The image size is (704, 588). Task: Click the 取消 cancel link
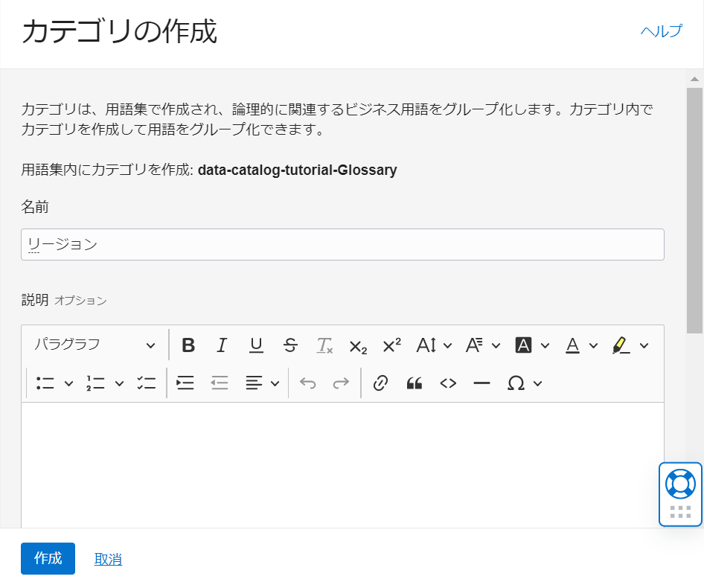pyautogui.click(x=108, y=560)
